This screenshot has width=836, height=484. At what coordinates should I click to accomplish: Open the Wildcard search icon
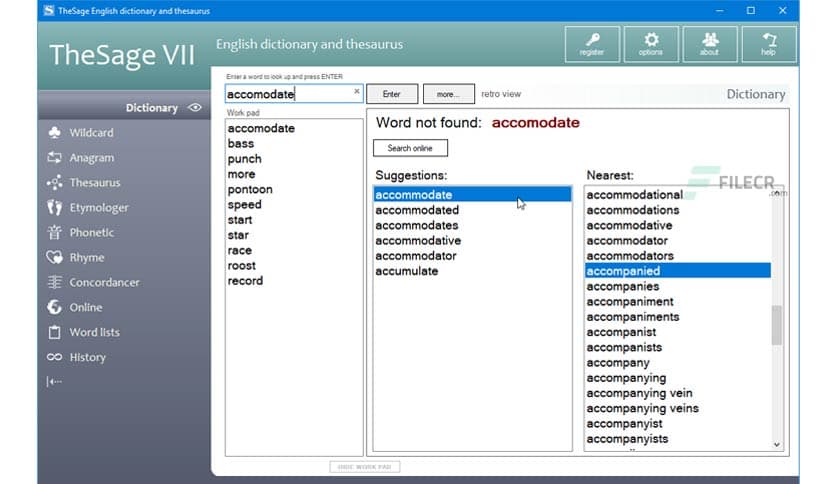click(54, 132)
